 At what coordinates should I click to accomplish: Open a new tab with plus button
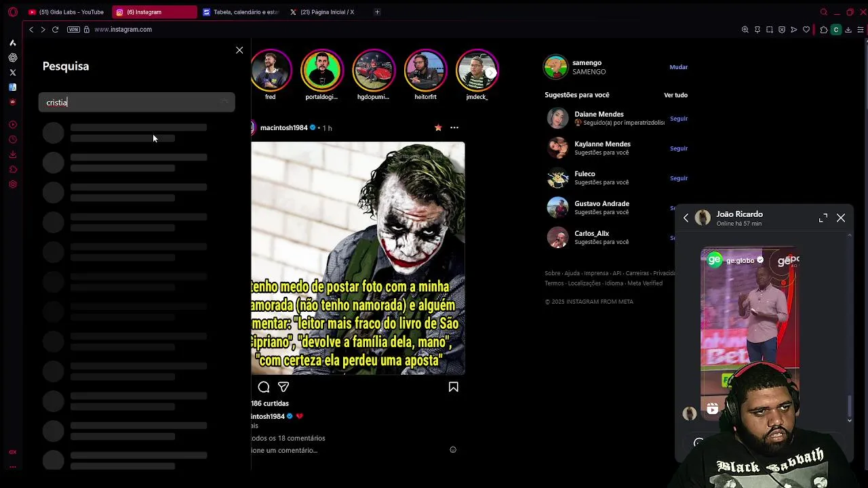coord(377,12)
